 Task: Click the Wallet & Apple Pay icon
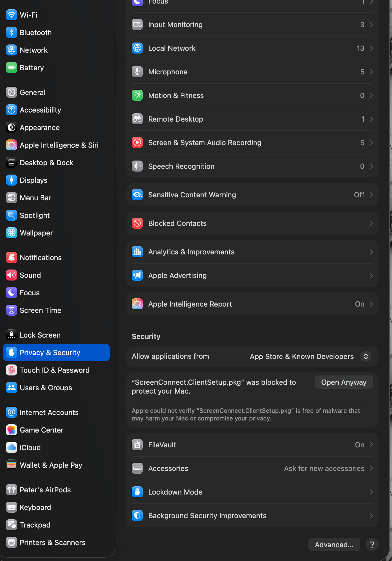pos(12,465)
